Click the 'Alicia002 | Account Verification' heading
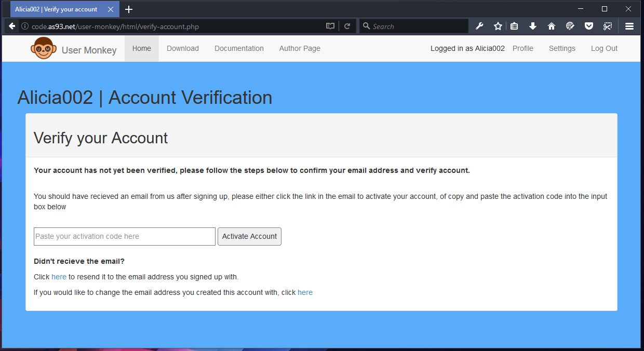644x351 pixels. pos(145,98)
